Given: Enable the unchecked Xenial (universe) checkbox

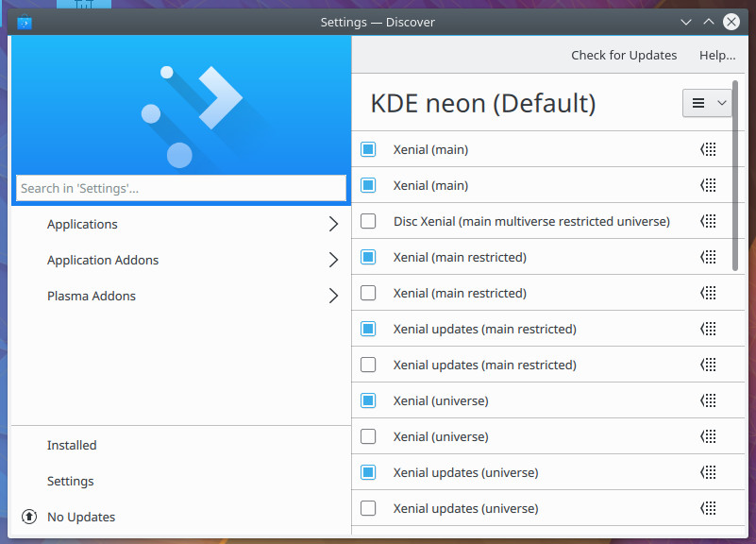Looking at the screenshot, I should [368, 436].
